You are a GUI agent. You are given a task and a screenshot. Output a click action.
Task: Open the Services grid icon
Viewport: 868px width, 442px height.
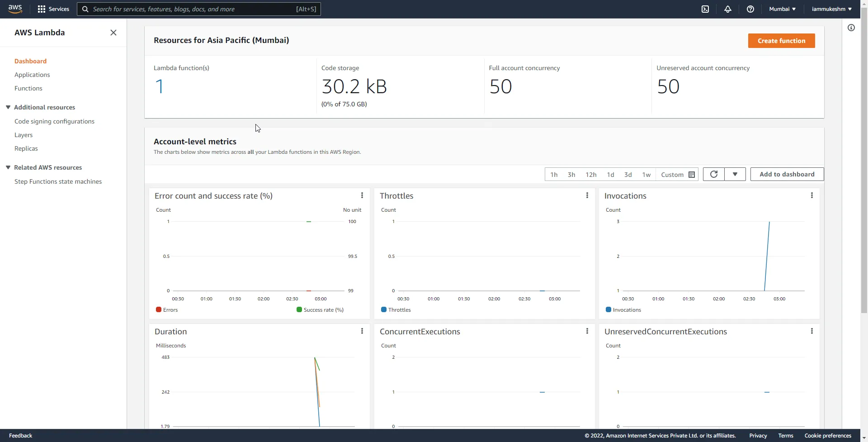pyautogui.click(x=42, y=9)
